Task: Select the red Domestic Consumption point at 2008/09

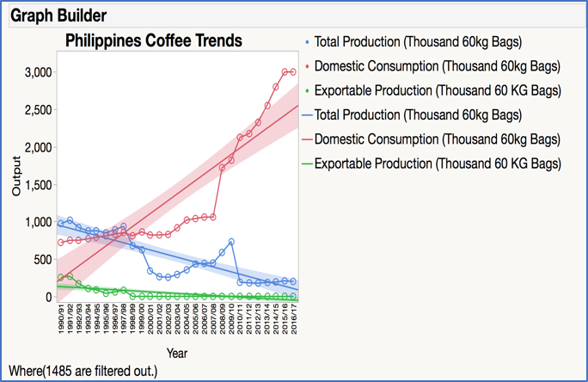Action: [222, 168]
